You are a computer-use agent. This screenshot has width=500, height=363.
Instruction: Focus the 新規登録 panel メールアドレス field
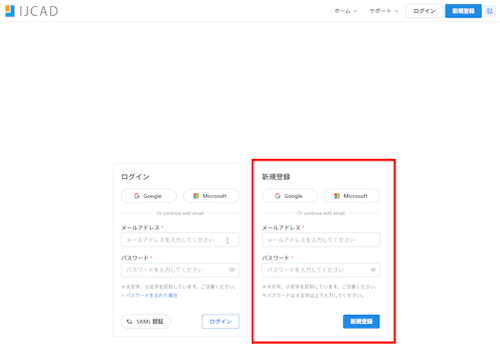[321, 240]
